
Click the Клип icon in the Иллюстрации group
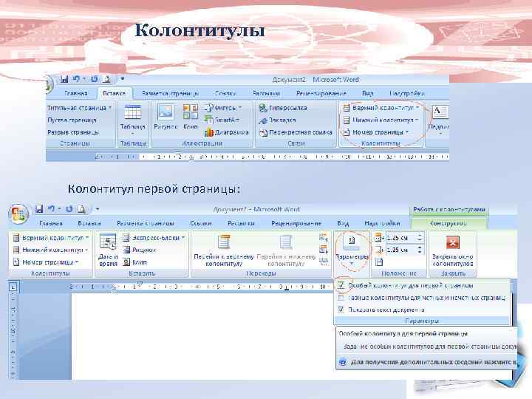point(191,117)
